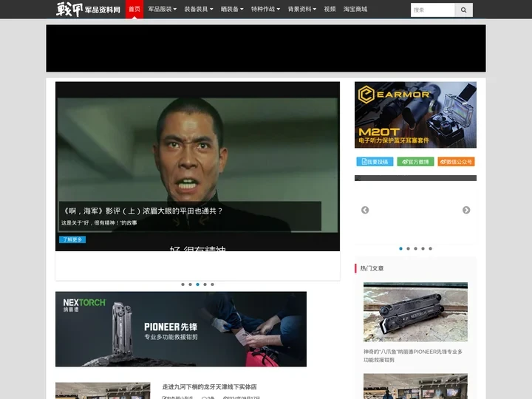Open the 微信公众号 orange button
Image resolution: width=532 pixels, height=399 pixels.
[456, 162]
